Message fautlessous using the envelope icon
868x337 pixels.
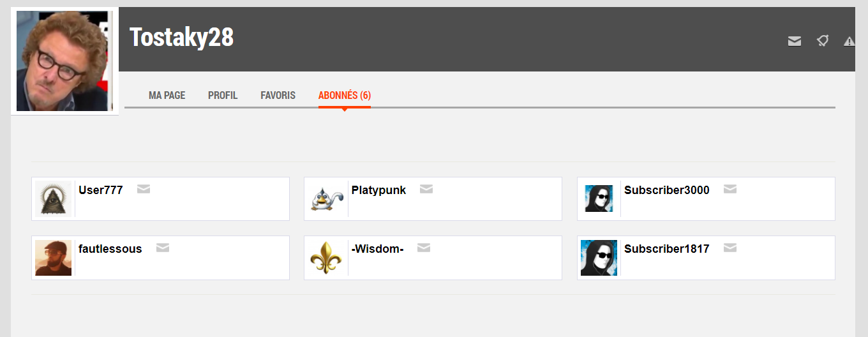coord(163,248)
